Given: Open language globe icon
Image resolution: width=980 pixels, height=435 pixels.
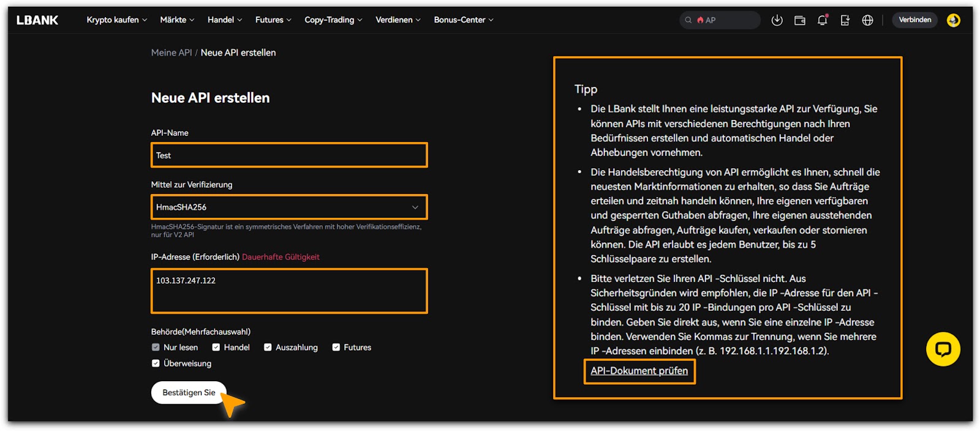Looking at the screenshot, I should [x=867, y=20].
